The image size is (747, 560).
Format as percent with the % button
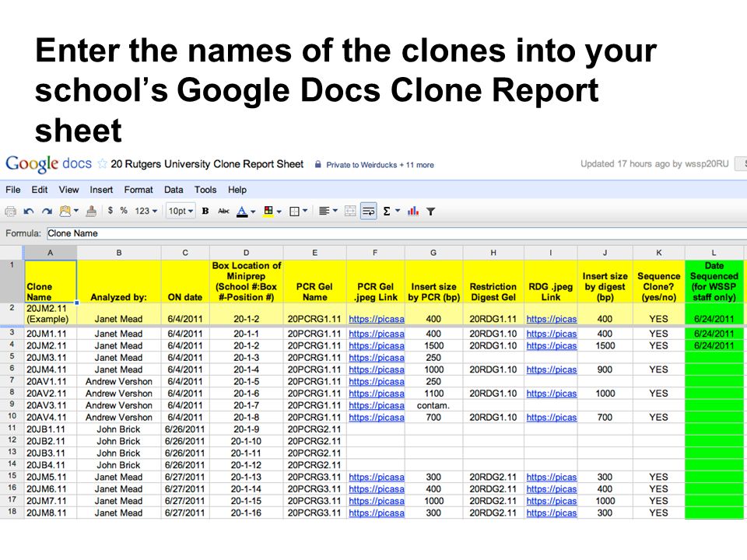point(124,210)
